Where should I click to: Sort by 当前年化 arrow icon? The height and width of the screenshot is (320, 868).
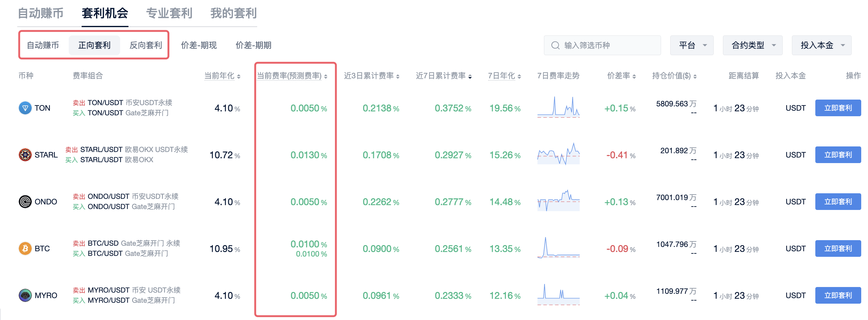[239, 76]
